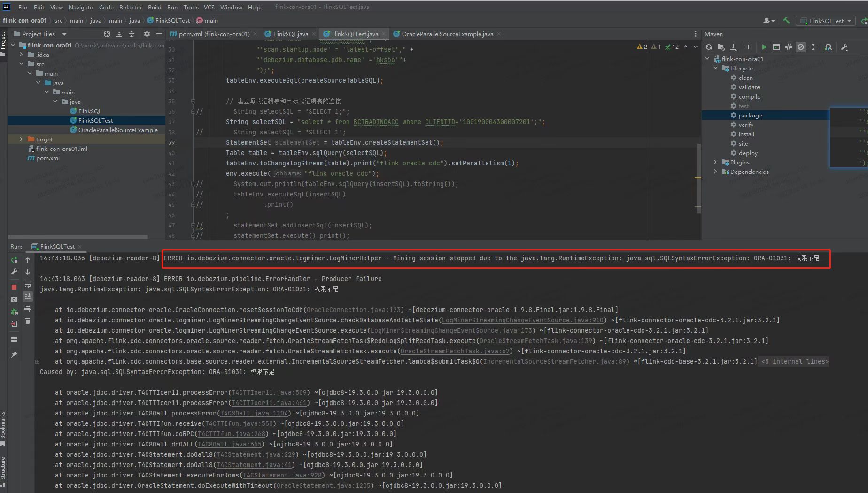Open Maven settings wrench menu

point(844,47)
